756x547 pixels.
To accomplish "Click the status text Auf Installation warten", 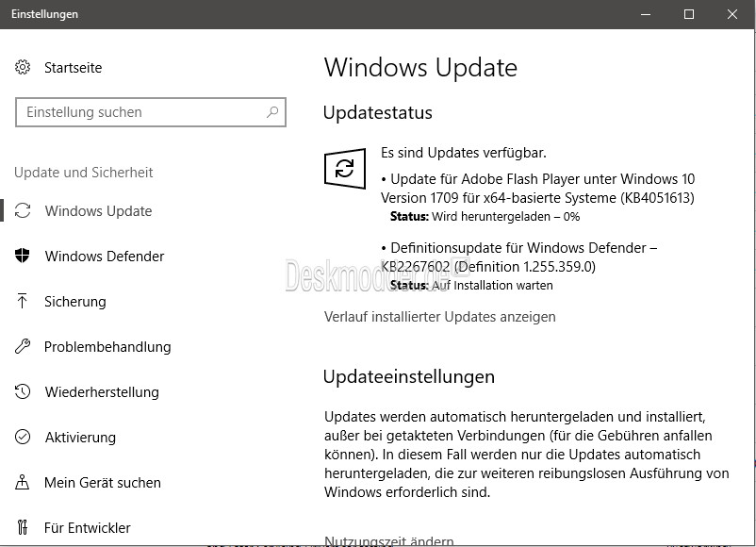I will 492,286.
